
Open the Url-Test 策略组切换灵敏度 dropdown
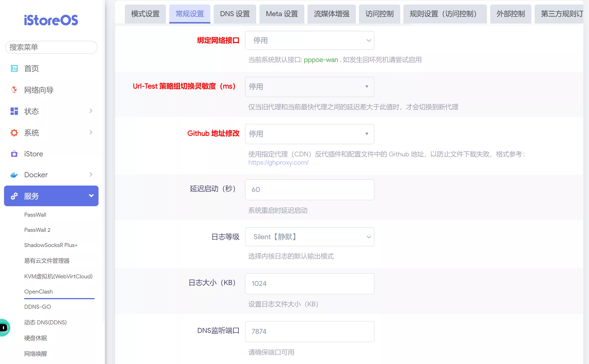(x=309, y=87)
